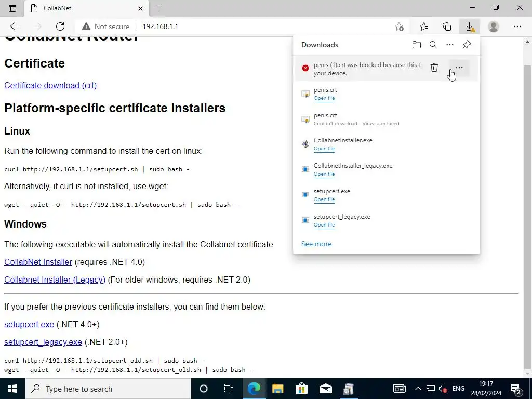Open file for setupcert_legacy.exe download
Image resolution: width=532 pixels, height=399 pixels.
tap(324, 224)
